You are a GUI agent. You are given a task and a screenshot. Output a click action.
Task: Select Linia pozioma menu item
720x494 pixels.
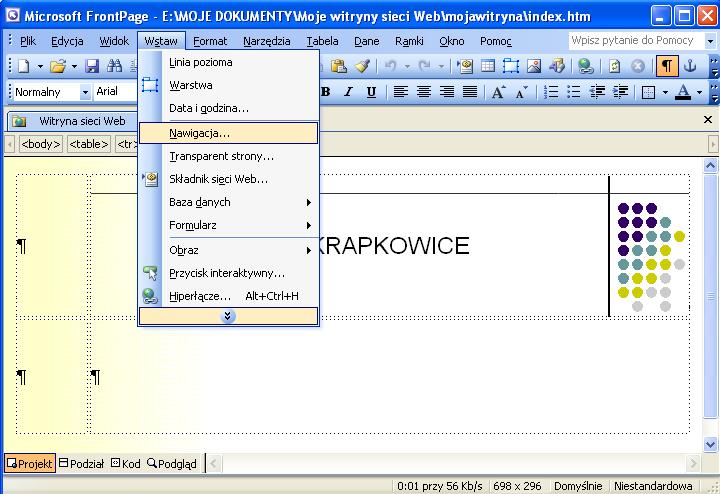pyautogui.click(x=228, y=62)
